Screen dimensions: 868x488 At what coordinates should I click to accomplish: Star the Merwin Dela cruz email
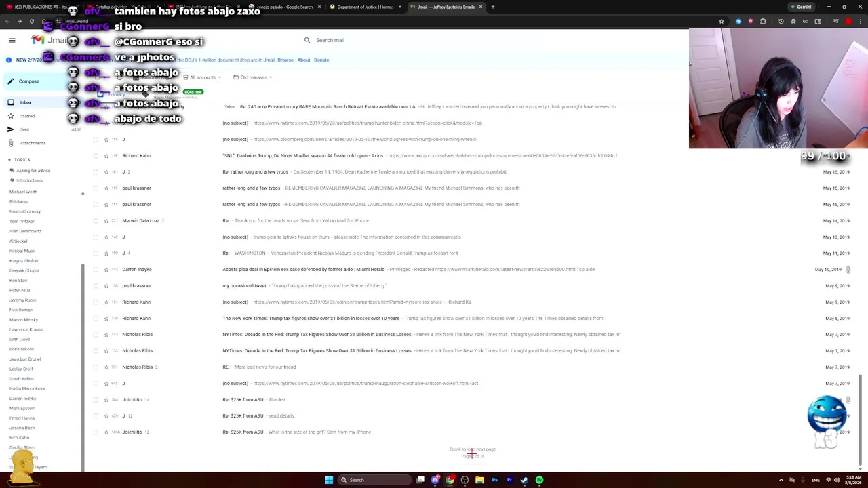(106, 221)
